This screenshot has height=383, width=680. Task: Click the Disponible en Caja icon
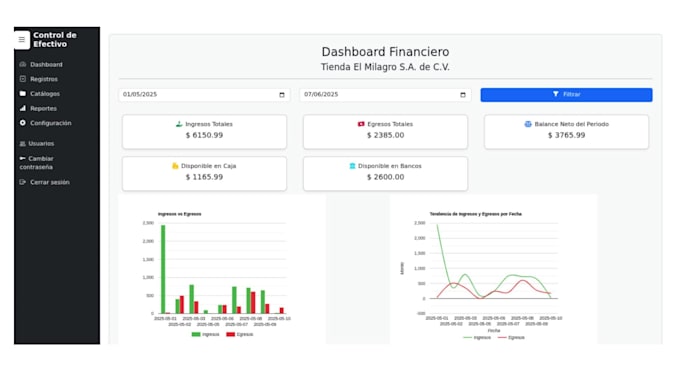(x=175, y=166)
